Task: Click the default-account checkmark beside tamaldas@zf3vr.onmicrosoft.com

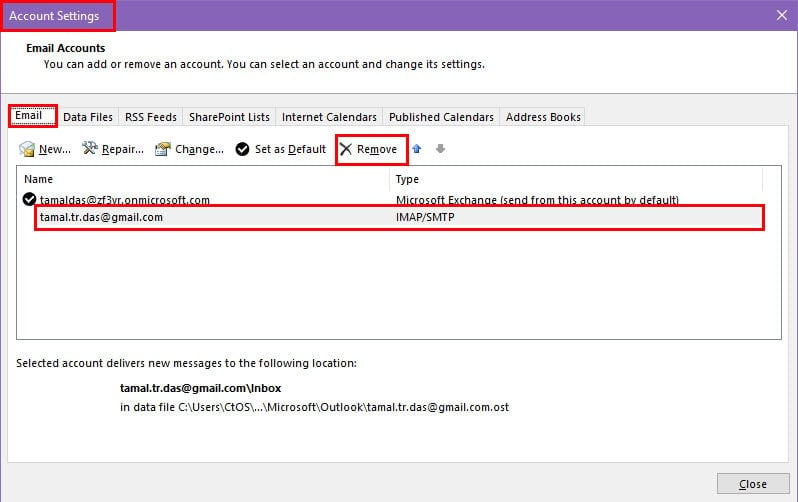Action: pyautogui.click(x=30, y=199)
